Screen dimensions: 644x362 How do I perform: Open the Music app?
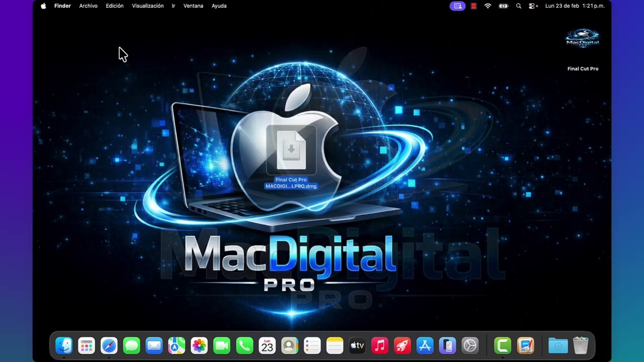coord(380,345)
